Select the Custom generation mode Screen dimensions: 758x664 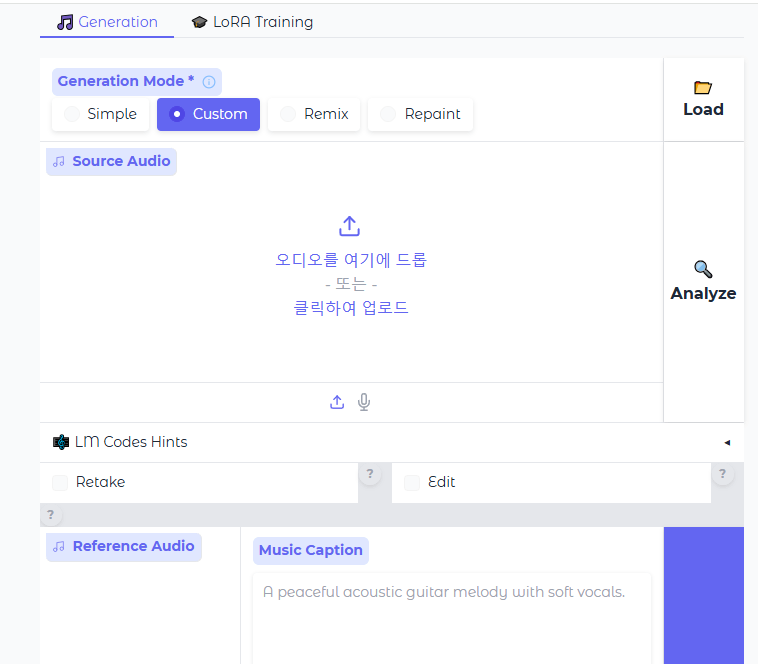click(208, 114)
